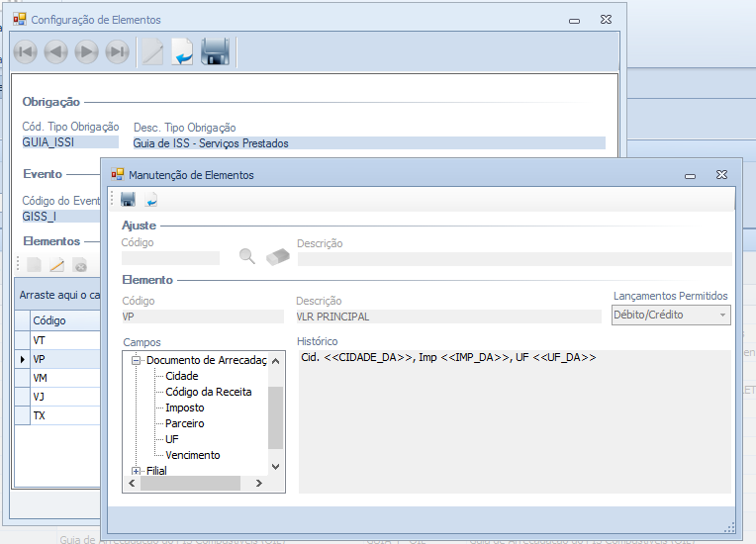
Task: Save element in Manutenção de Elementos toolbar
Action: pos(128,199)
